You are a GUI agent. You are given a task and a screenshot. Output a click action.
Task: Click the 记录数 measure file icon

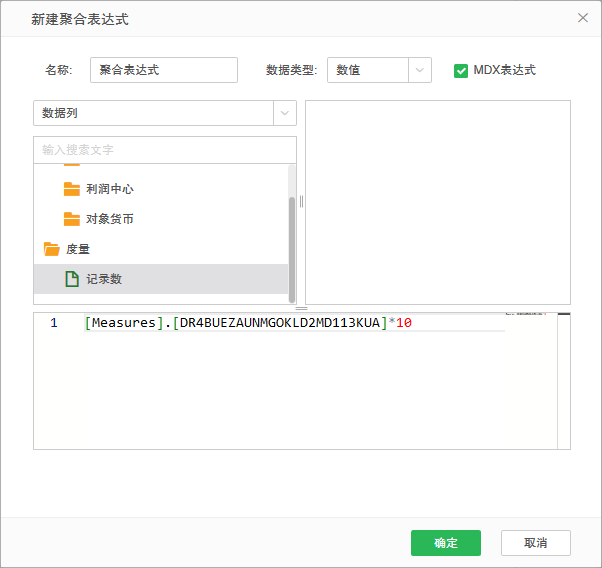pyautogui.click(x=71, y=279)
